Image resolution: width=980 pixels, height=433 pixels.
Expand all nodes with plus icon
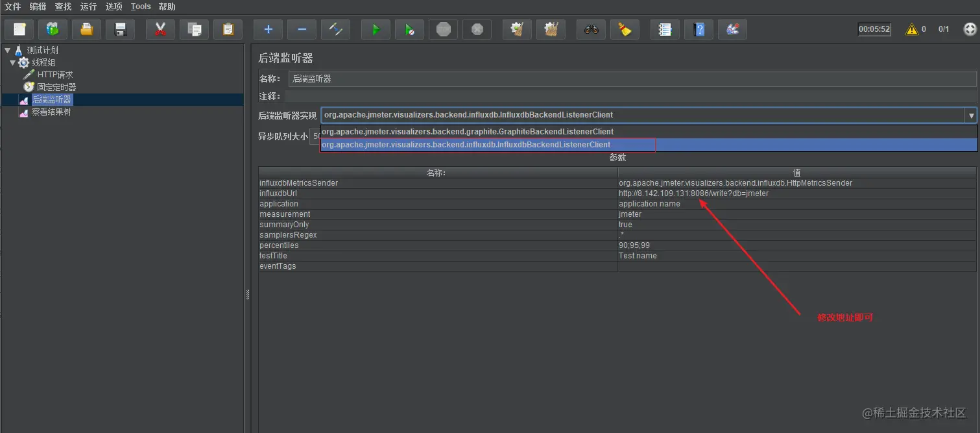[x=269, y=29]
